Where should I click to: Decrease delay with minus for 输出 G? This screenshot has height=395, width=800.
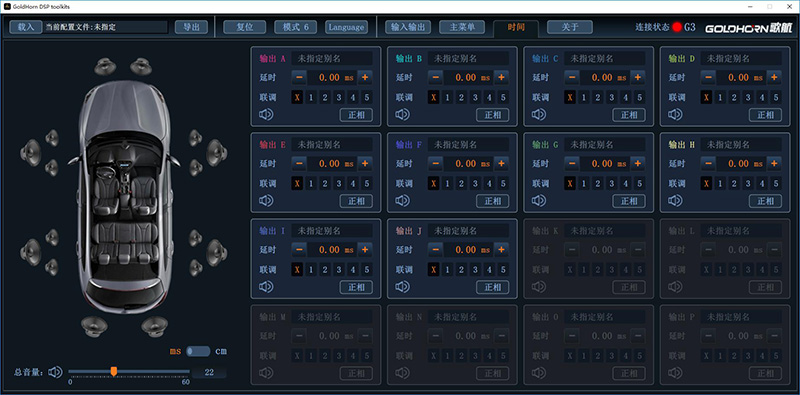(572, 164)
